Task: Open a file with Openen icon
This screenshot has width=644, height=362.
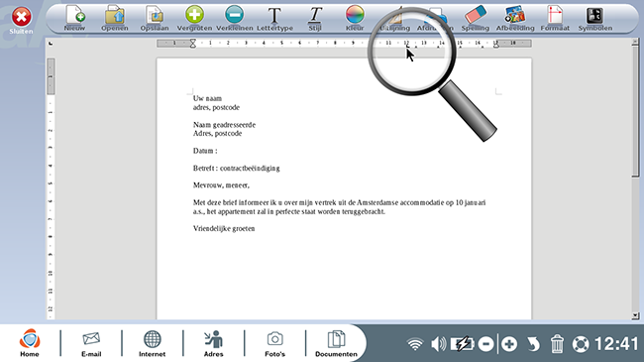Action: [115, 18]
